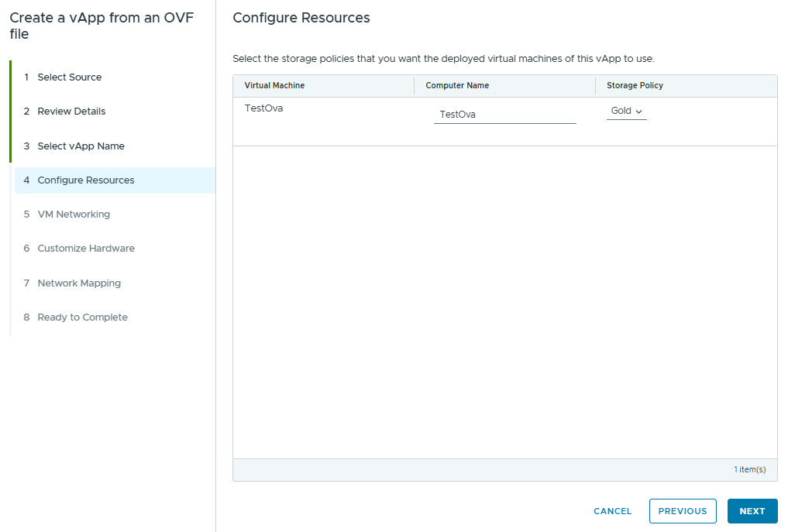
Task: Go to step 1 Select Source
Action: (70, 77)
